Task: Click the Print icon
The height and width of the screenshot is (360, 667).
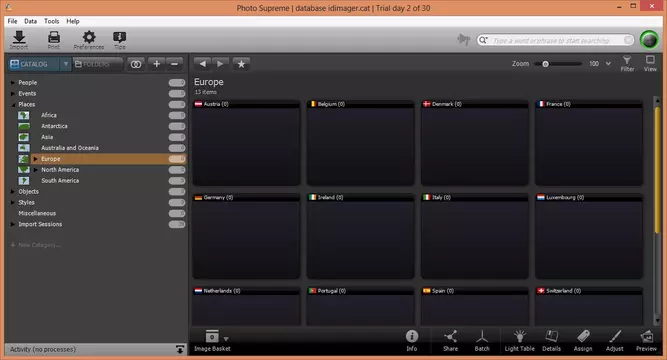Action: coord(54,40)
